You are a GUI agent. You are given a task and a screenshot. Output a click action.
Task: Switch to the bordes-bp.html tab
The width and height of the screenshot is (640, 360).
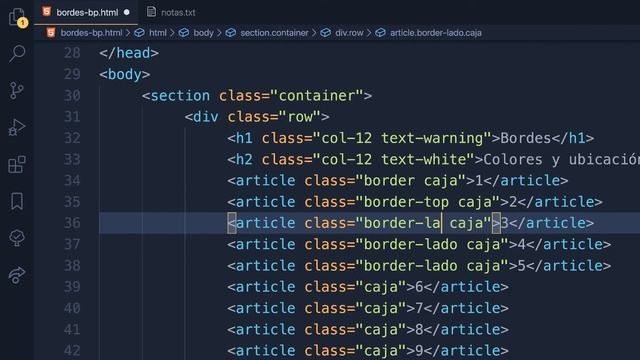tap(86, 12)
